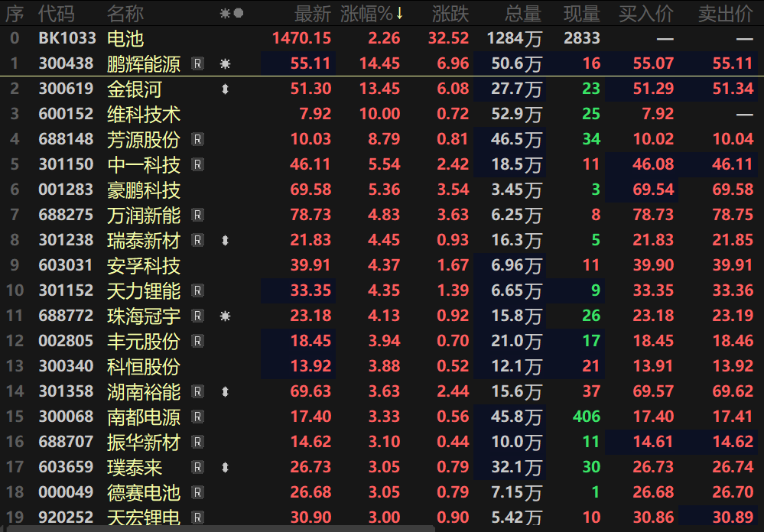Select stock 天力锂能 by name

click(x=144, y=291)
